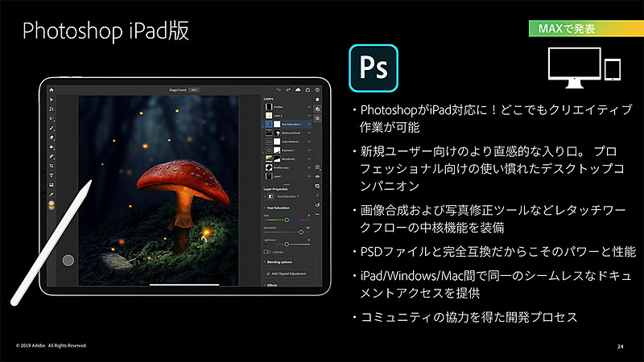Select the Eraser tool
644x362 pixels.
pos(52,138)
